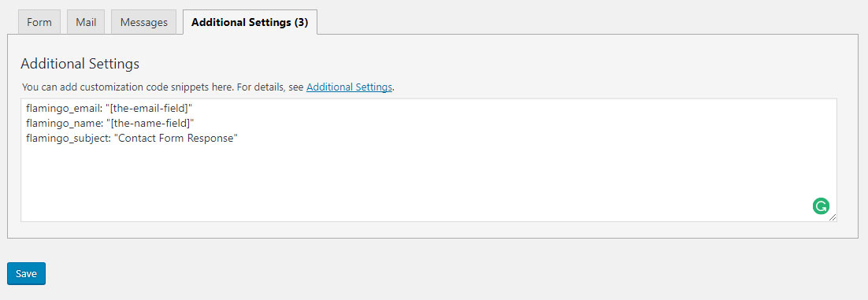Click the Additional Settings panel heading
This screenshot has height=300, width=868.
pos(80,64)
